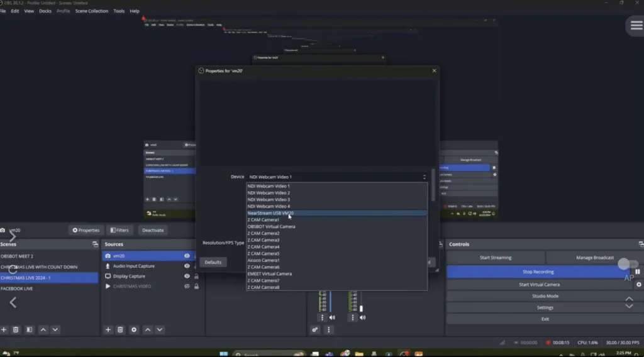Open the Edit menu

pos(15,11)
